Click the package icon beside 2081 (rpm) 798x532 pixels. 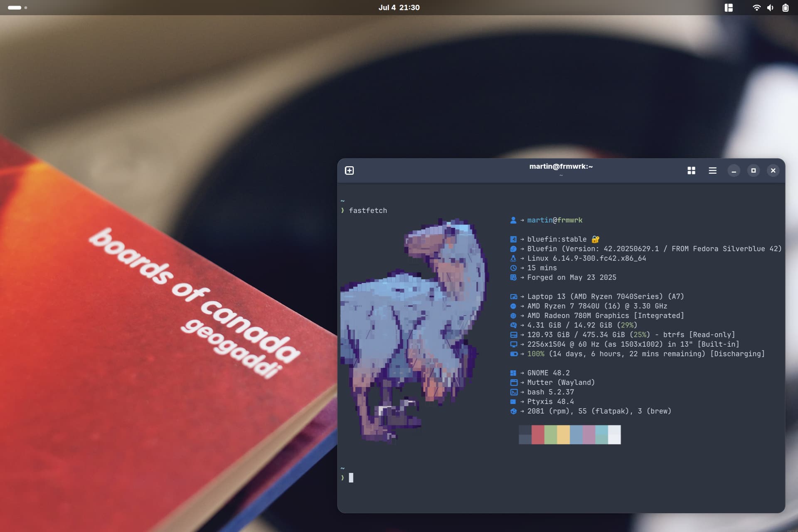tap(513, 411)
